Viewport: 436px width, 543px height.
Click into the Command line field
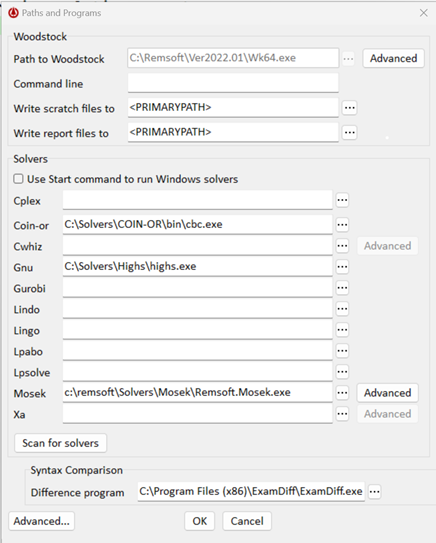pyautogui.click(x=233, y=83)
